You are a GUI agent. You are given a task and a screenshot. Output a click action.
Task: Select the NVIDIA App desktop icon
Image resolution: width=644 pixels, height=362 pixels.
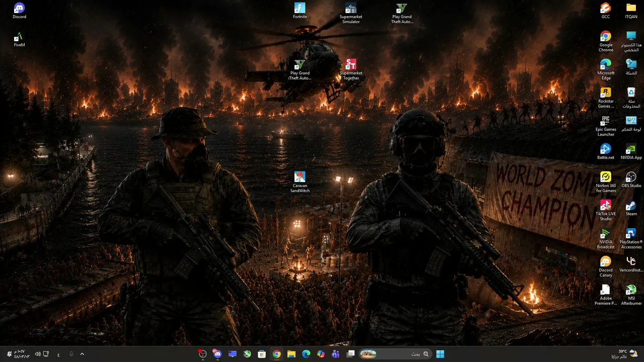tap(631, 152)
